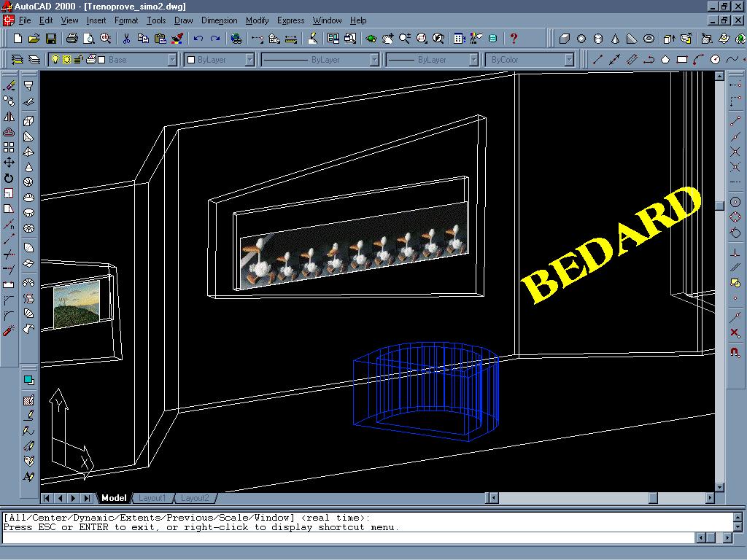
Task: Click the layer color swatch beside Base
Action: click(101, 60)
